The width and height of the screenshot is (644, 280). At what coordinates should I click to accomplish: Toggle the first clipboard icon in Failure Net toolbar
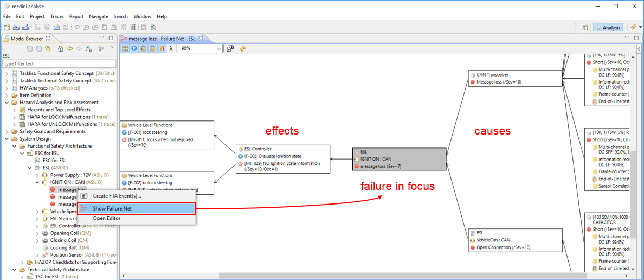tap(143, 48)
